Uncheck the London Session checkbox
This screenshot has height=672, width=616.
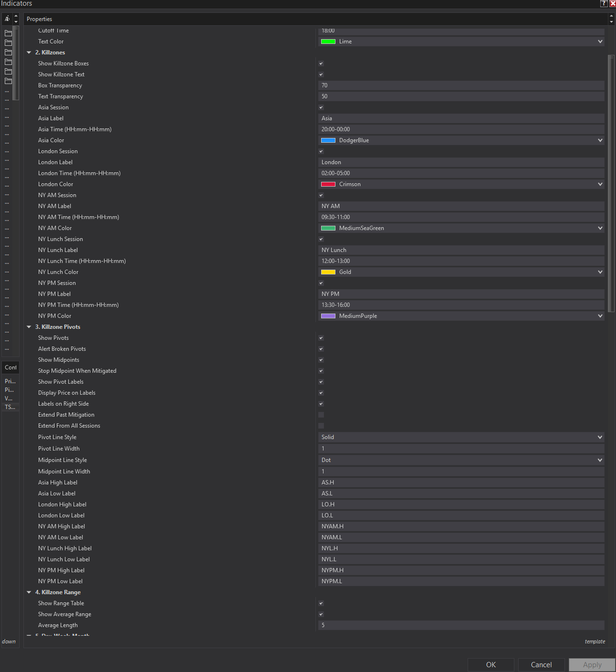point(321,151)
